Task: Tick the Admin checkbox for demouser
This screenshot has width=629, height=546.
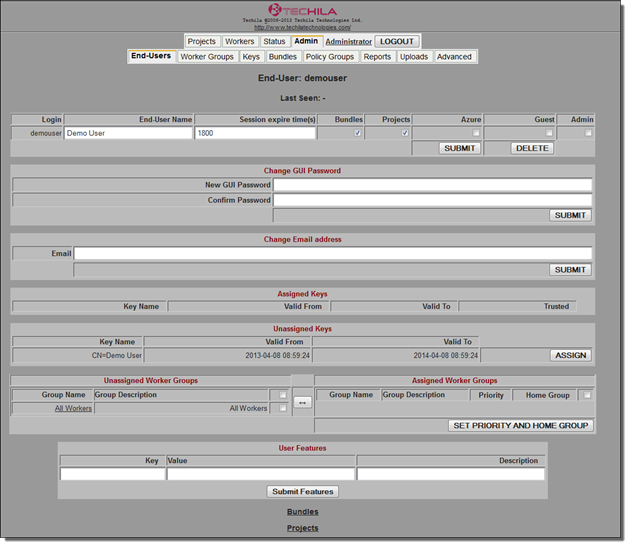Action: pos(588,133)
